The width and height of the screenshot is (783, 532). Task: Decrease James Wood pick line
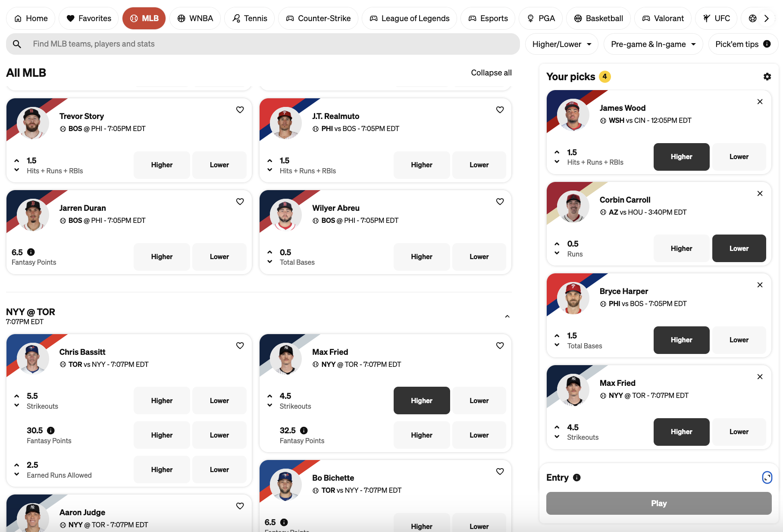pyautogui.click(x=557, y=162)
